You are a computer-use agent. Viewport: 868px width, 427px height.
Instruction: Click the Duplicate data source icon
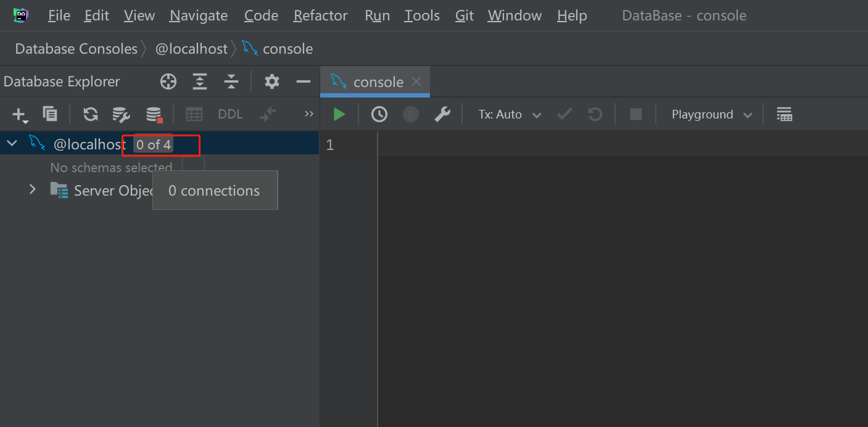50,114
